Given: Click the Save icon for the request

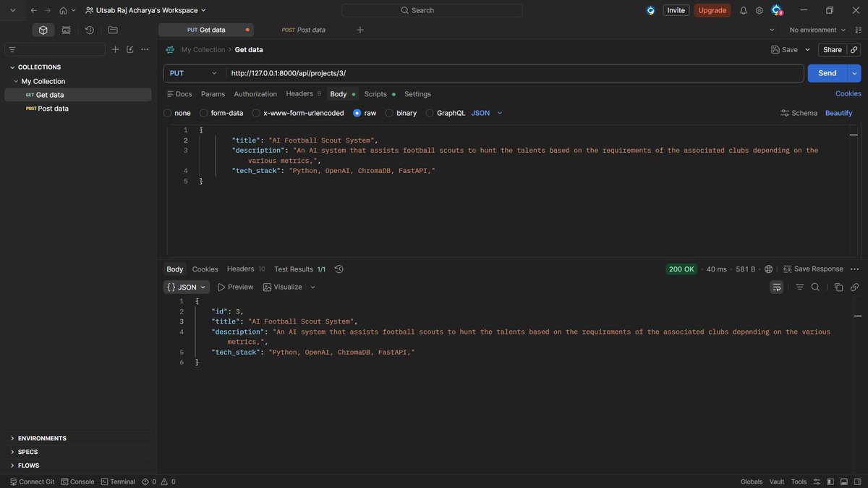Looking at the screenshot, I should 784,49.
